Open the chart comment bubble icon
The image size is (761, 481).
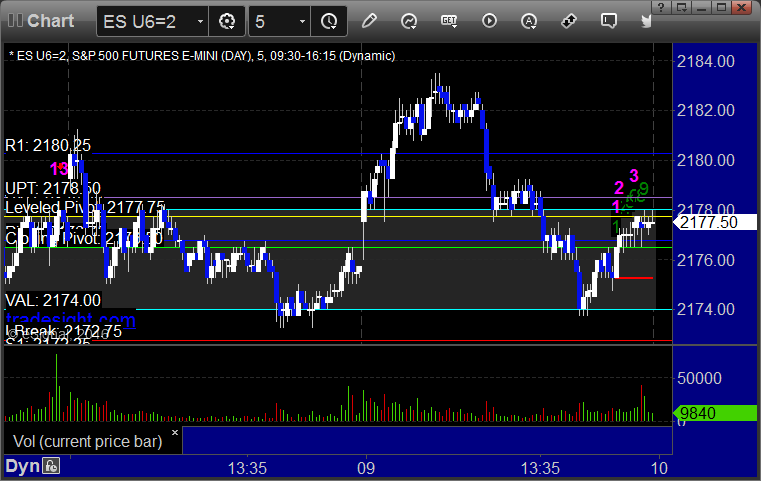[609, 21]
